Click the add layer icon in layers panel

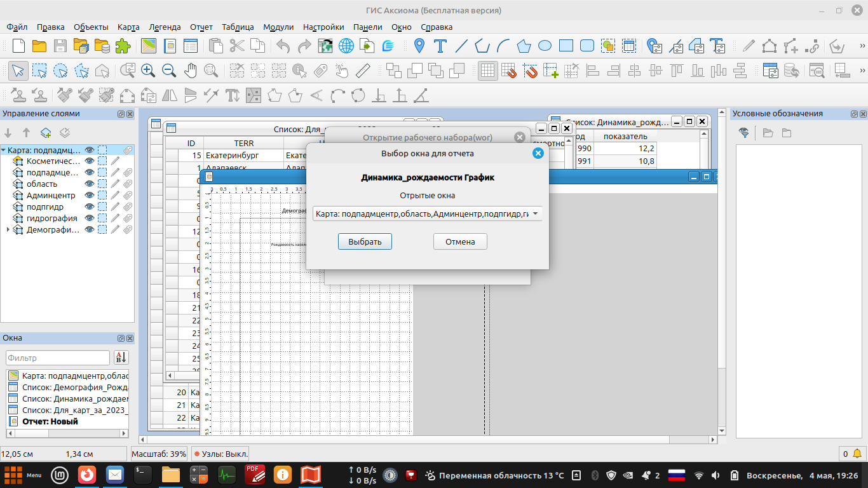[x=46, y=133]
